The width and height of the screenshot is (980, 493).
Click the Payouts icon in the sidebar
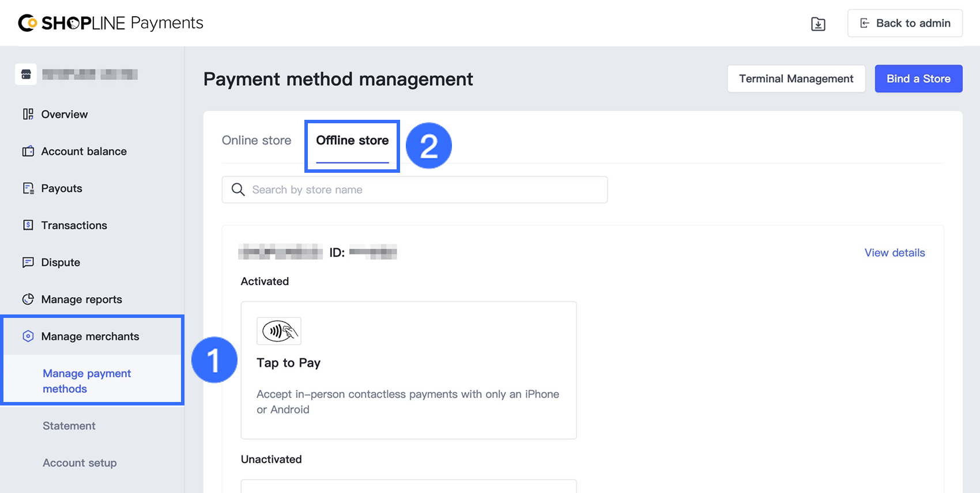click(x=28, y=188)
